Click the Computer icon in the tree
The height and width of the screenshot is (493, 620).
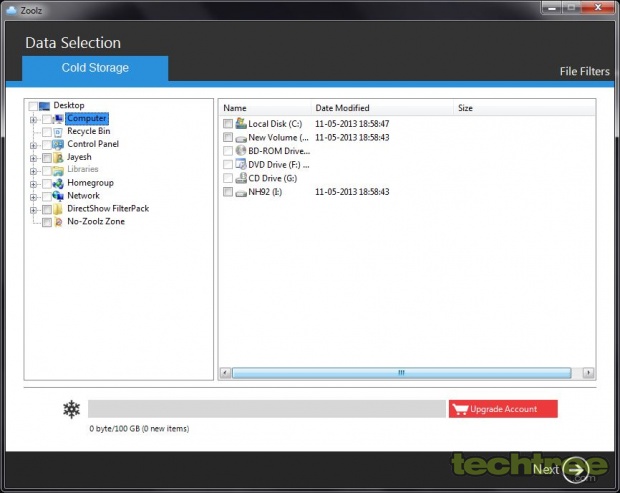pyautogui.click(x=59, y=119)
